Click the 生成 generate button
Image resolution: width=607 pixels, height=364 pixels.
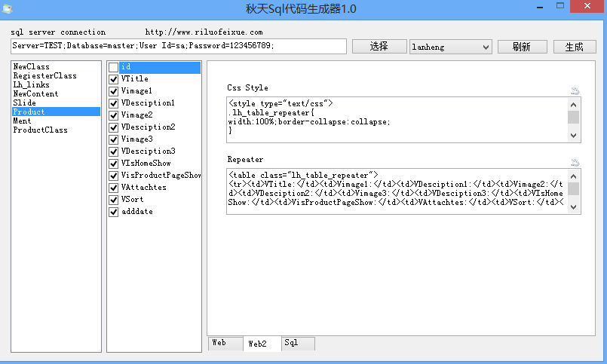(x=574, y=47)
